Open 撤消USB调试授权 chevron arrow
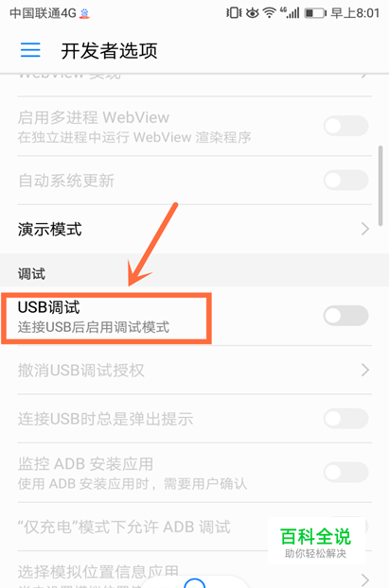Screen dimensions: 389x588 (x=365, y=371)
